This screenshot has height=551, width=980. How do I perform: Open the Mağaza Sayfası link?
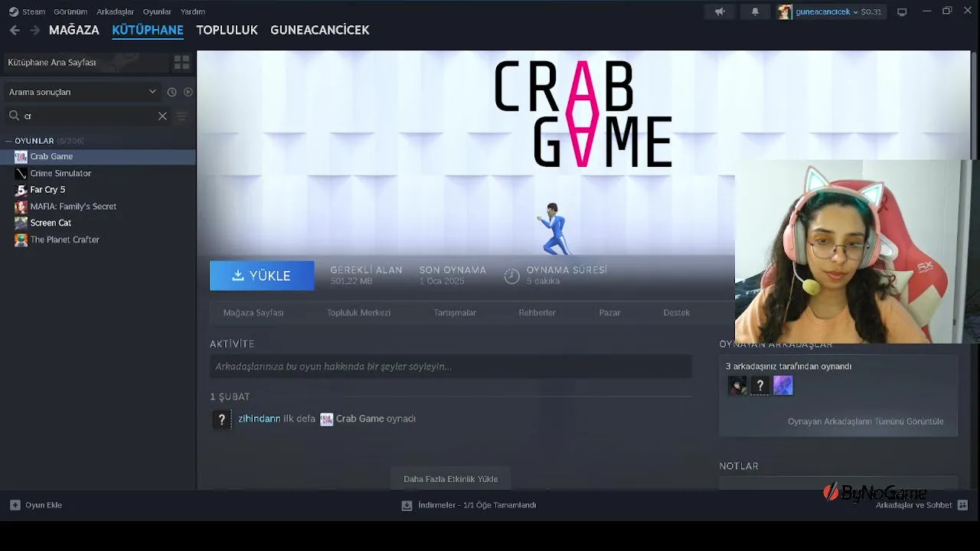coord(253,312)
